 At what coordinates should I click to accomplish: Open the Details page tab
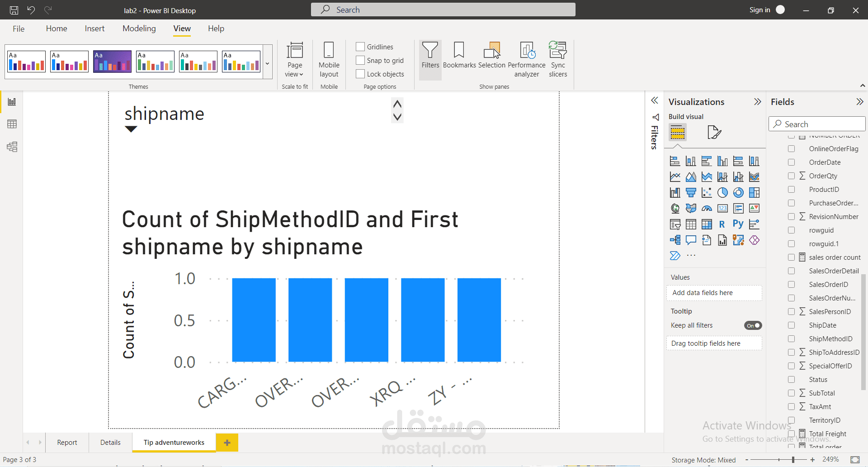110,442
